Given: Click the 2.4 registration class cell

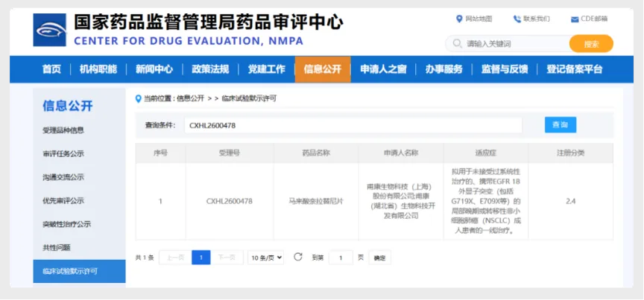Looking at the screenshot, I should pos(570,202).
